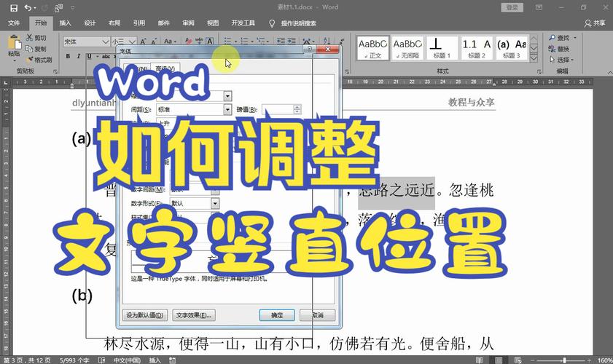Viewport: 613px width, 364px height.
Task: Decrease font size with shrink font icon
Action: [x=154, y=41]
